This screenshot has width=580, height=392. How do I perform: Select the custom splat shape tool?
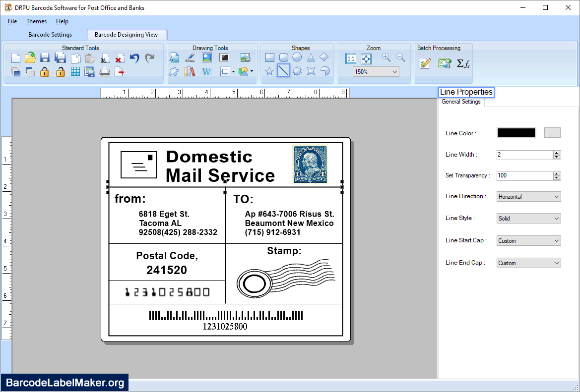click(x=174, y=71)
